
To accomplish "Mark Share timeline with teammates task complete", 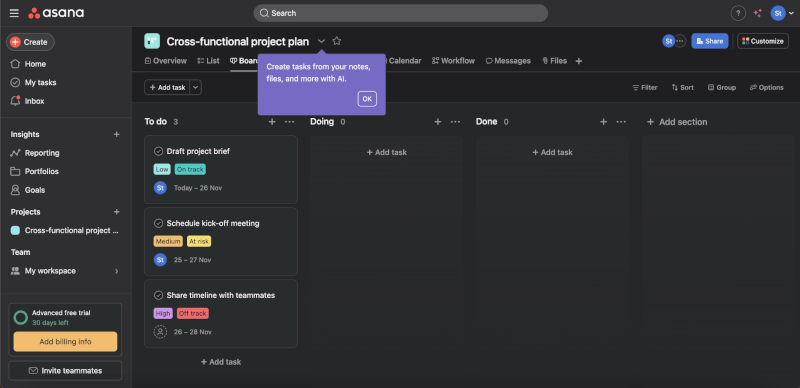I will point(158,295).
